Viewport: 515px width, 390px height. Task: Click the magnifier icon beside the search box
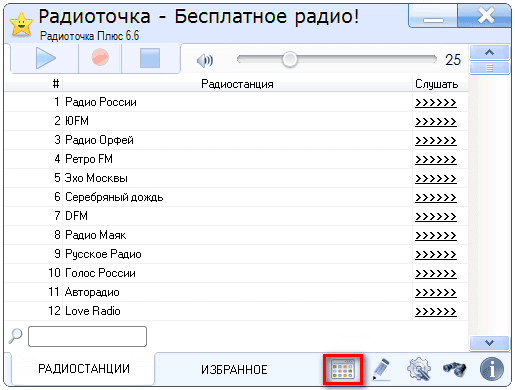click(15, 336)
